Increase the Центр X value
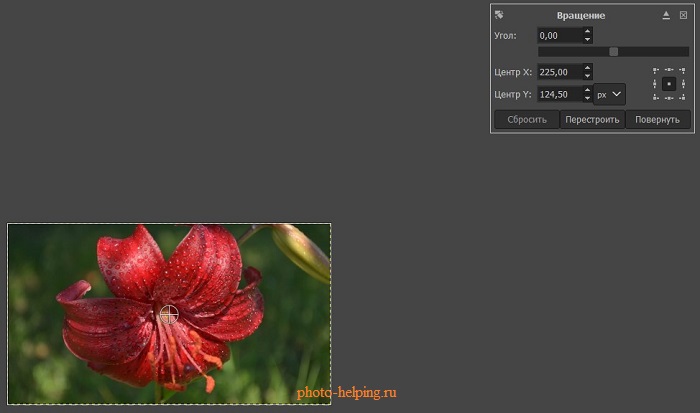Image resolution: width=700 pixels, height=413 pixels. pyautogui.click(x=588, y=68)
